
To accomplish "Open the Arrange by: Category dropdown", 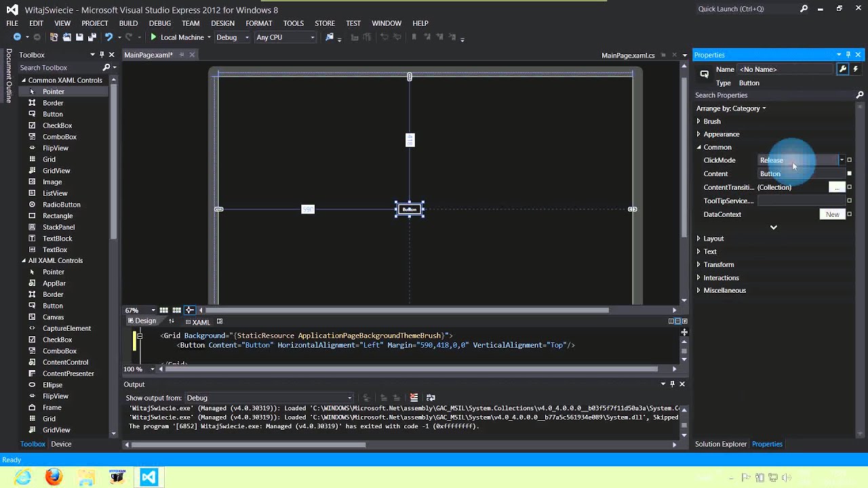I will [x=730, y=108].
